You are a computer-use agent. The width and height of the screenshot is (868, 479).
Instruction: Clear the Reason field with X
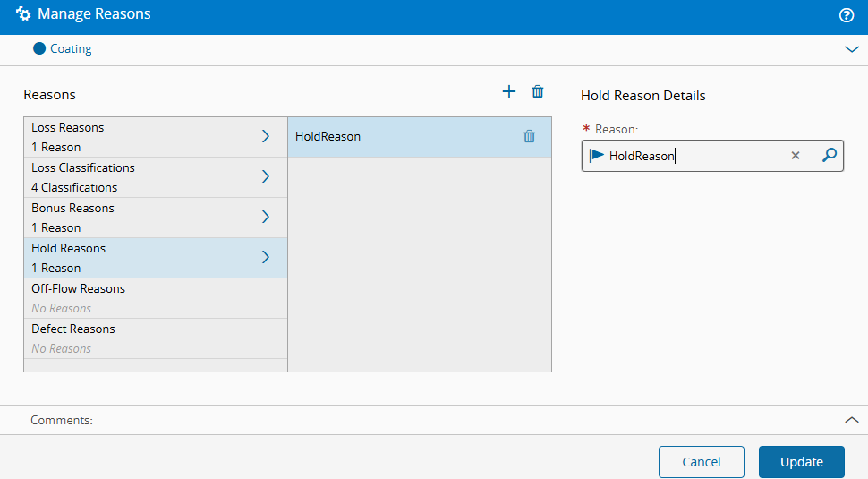[796, 156]
